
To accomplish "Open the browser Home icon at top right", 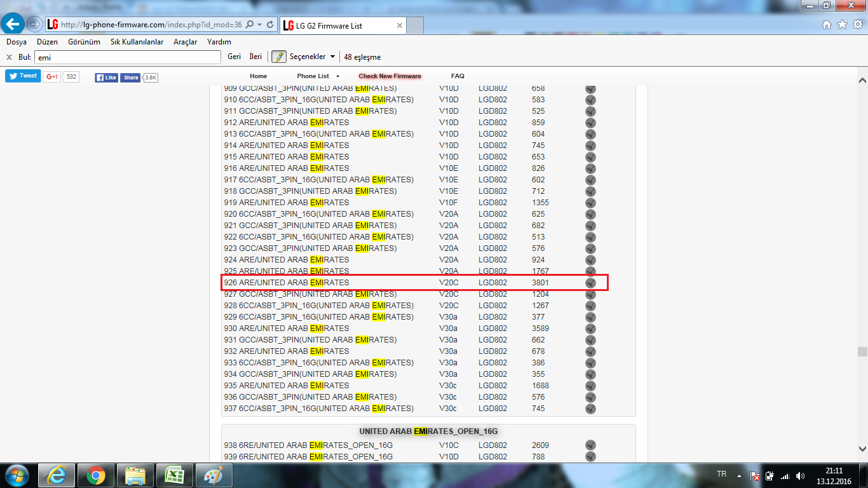I will [827, 25].
